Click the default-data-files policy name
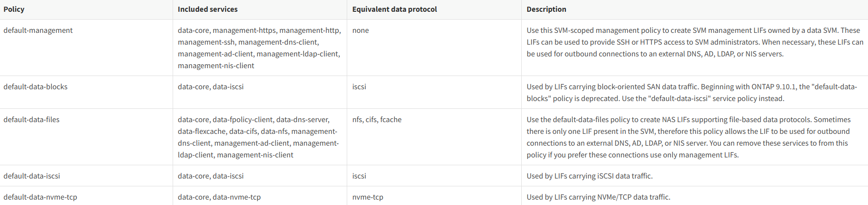The width and height of the screenshot is (868, 205). (x=31, y=120)
